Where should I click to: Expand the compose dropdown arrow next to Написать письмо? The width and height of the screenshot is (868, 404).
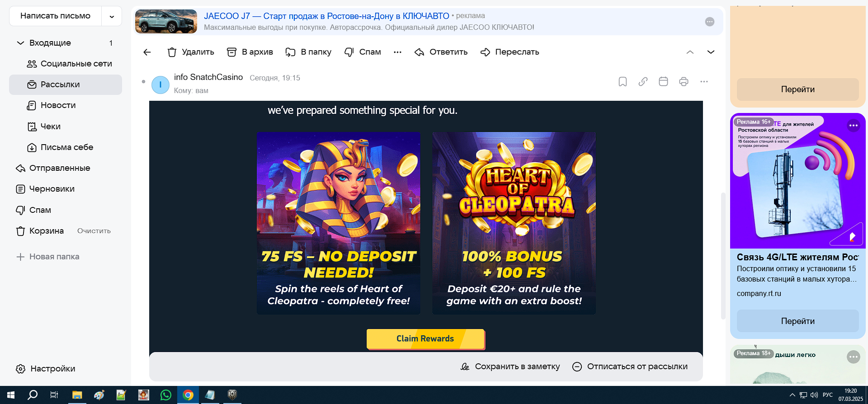pyautogui.click(x=112, y=16)
